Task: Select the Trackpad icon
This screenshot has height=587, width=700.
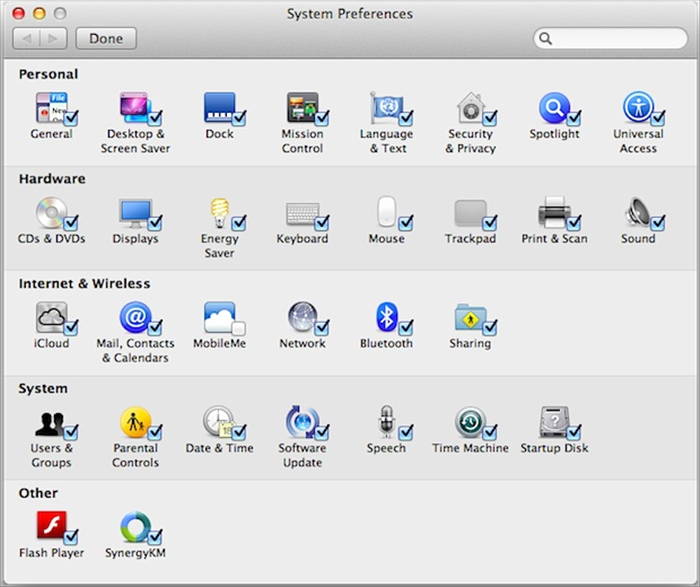Action: [471, 212]
